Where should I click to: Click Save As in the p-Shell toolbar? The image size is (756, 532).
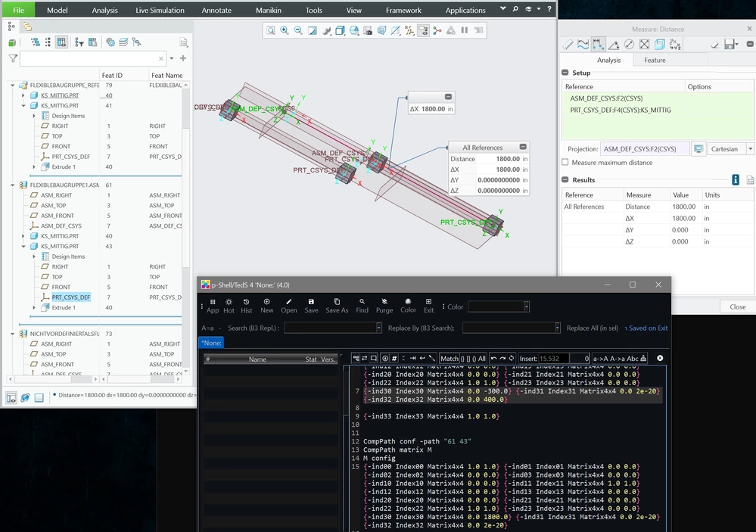point(337,306)
